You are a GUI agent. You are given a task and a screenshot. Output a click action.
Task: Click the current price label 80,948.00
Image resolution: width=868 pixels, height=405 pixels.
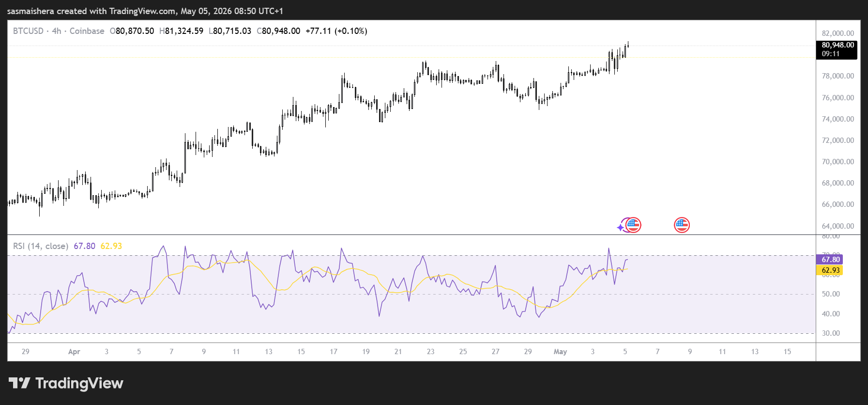(x=838, y=45)
